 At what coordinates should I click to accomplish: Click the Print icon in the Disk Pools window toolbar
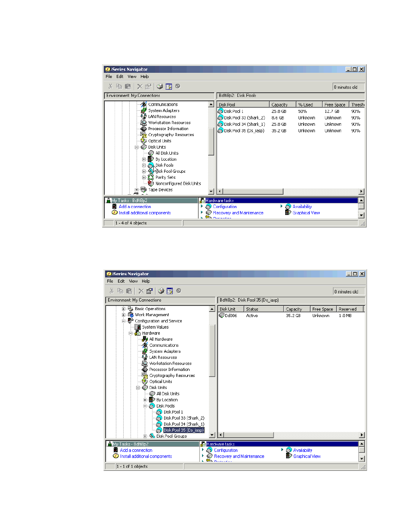click(x=160, y=86)
